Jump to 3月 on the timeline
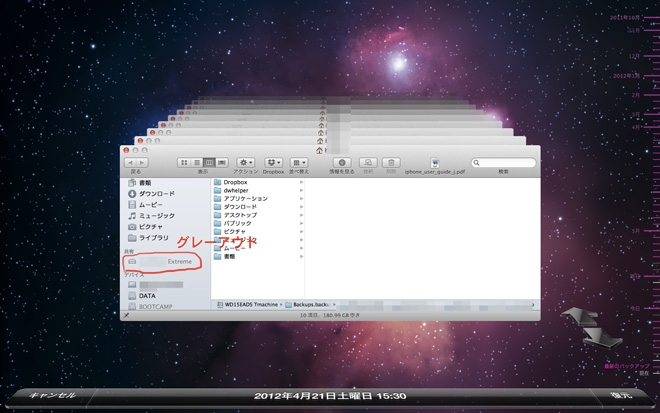 click(x=636, y=114)
